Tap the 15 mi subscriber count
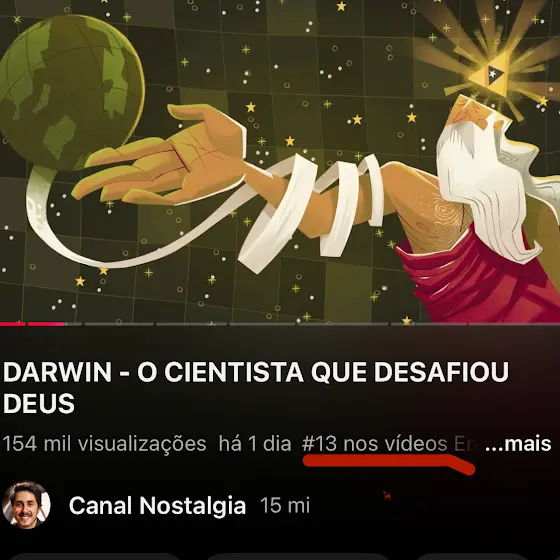Image resolution: width=560 pixels, height=560 pixels. pos(285,505)
